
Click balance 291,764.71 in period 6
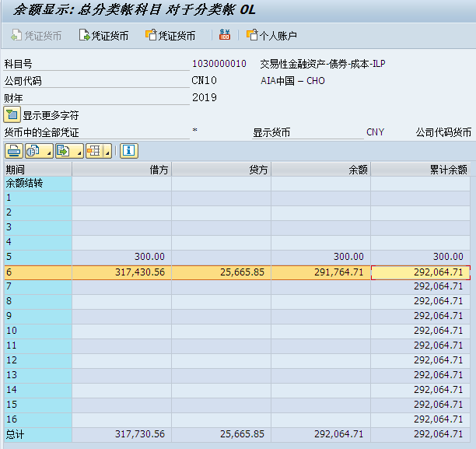339,272
